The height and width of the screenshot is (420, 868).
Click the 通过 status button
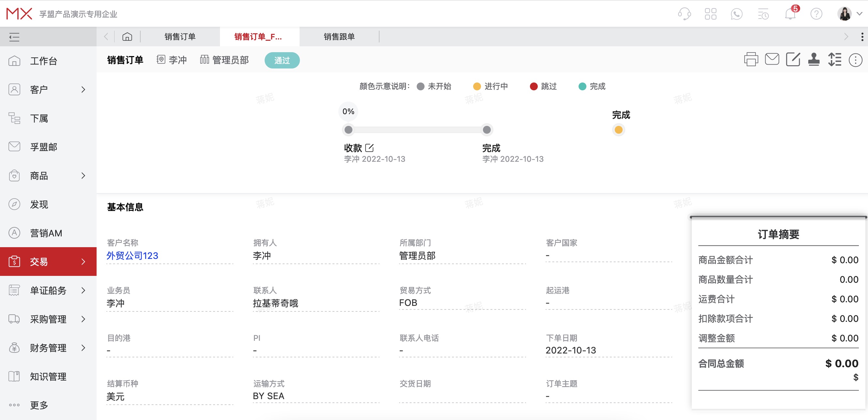click(282, 60)
